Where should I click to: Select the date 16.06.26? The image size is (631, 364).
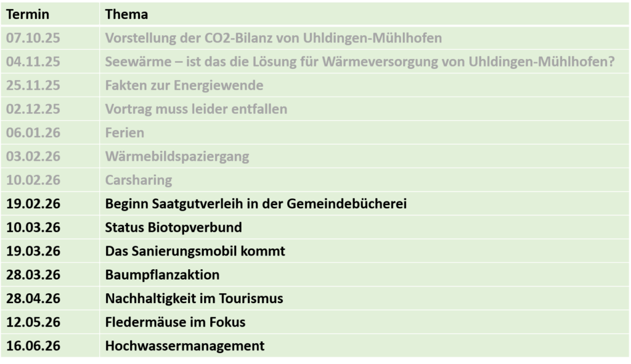[33, 346]
